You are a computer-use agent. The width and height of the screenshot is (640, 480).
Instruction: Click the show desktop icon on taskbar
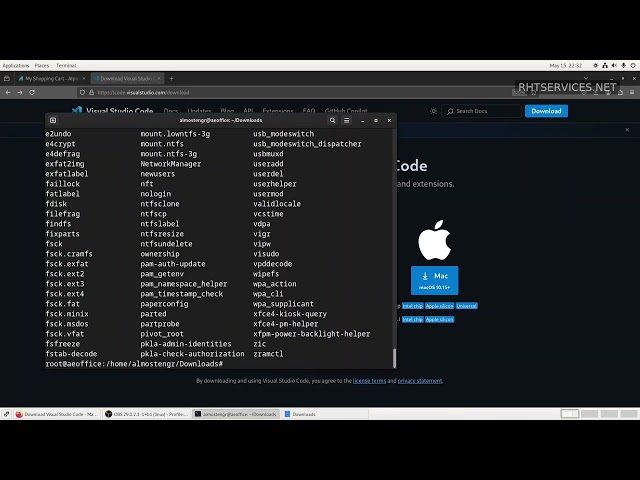(6, 414)
